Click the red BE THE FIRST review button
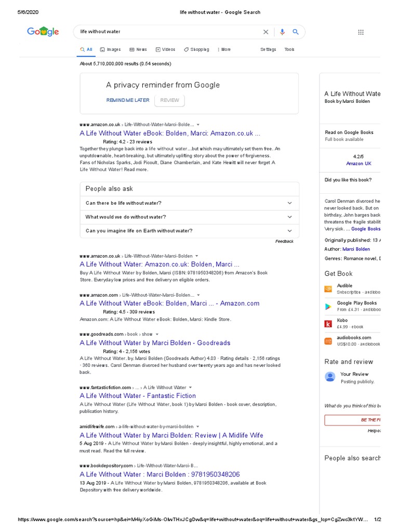The width and height of the screenshot is (399, 532). (x=353, y=420)
